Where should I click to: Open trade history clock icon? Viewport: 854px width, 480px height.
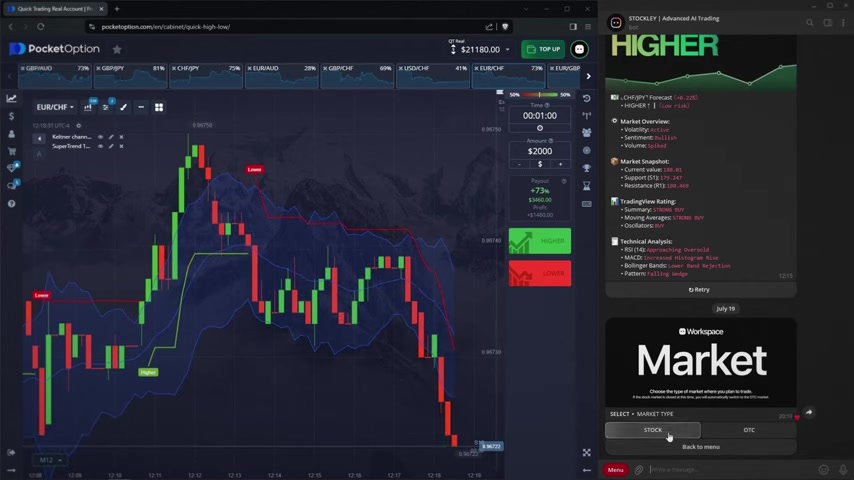[x=587, y=99]
